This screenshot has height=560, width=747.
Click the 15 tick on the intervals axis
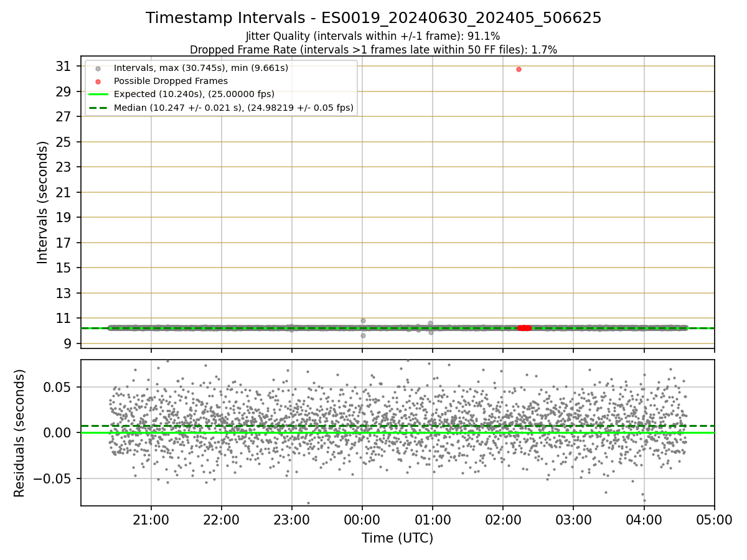[63, 268]
